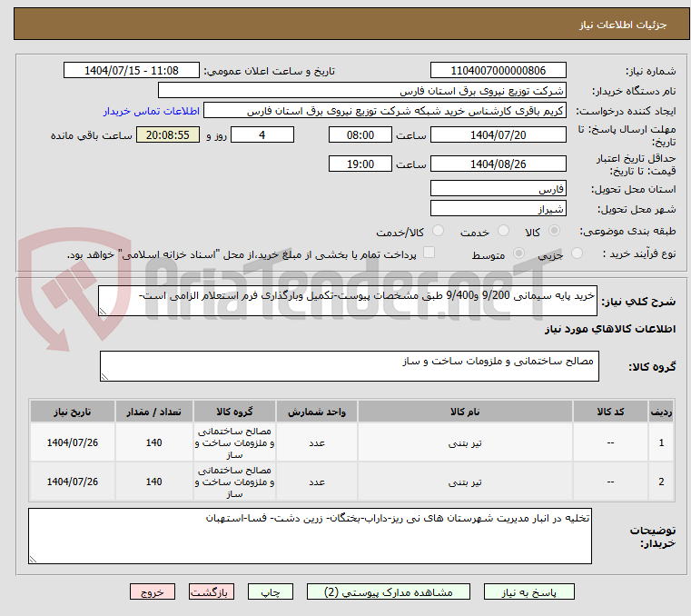Click the چاپ print button
Screen dimensions: 691x616
click(271, 591)
